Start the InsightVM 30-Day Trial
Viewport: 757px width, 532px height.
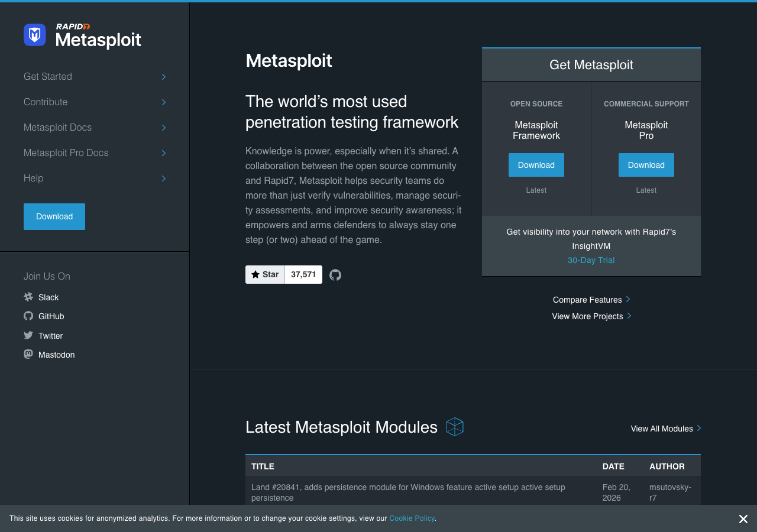click(x=591, y=260)
